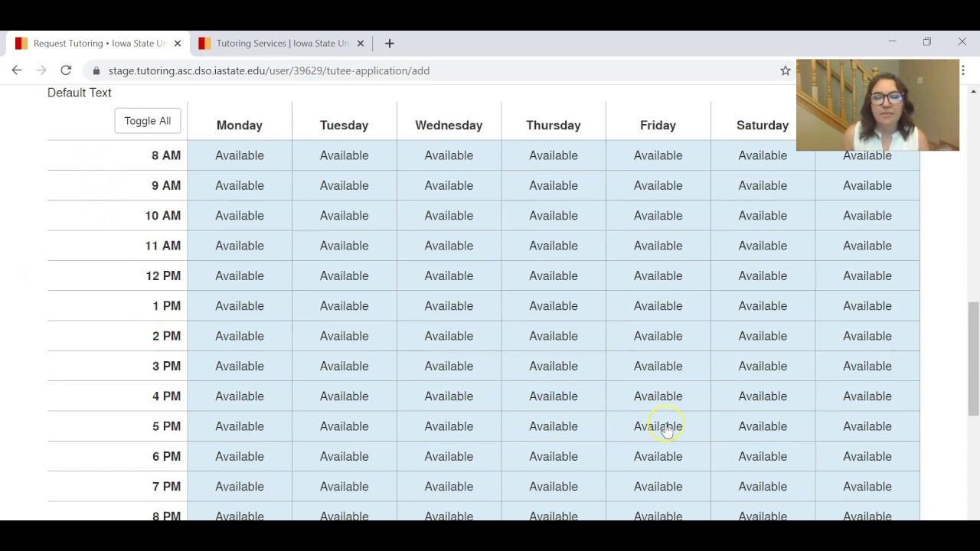The width and height of the screenshot is (980, 551).
Task: Click the browser back arrow
Action: 17,70
